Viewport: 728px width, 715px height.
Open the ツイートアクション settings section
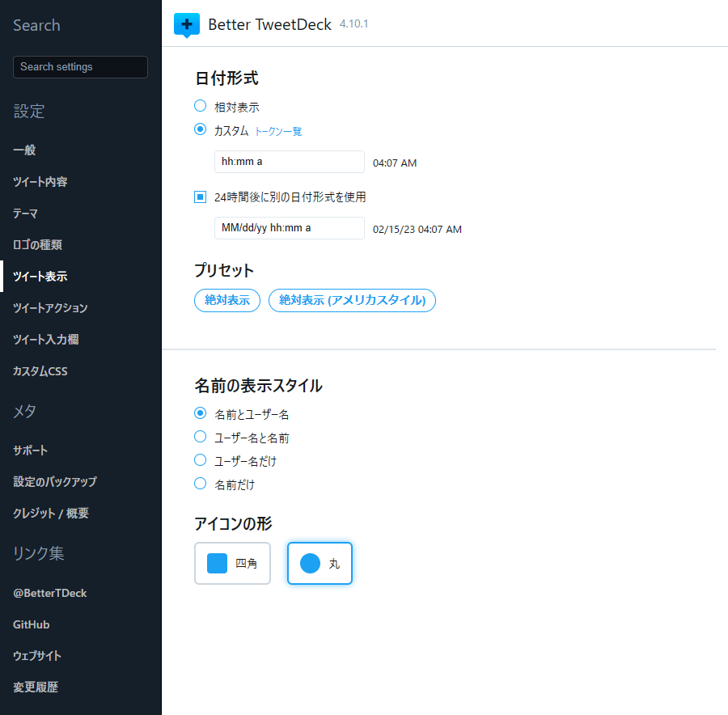(x=50, y=308)
